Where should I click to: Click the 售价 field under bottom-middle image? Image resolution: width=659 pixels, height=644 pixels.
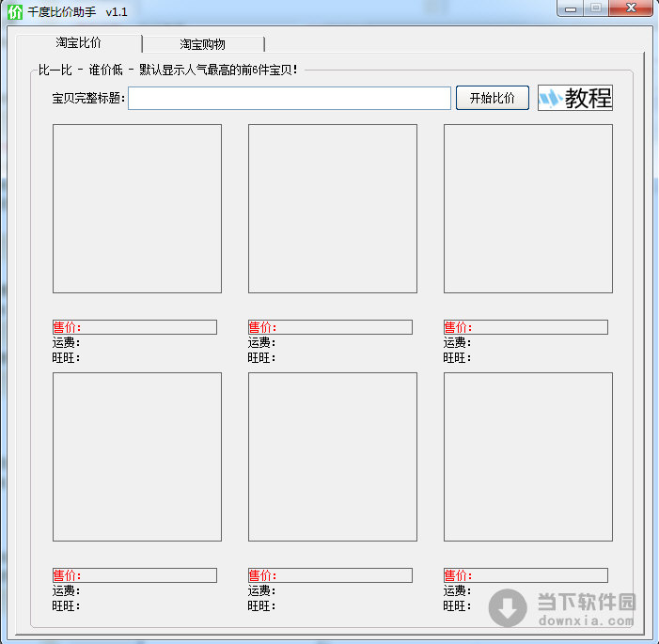[330, 575]
